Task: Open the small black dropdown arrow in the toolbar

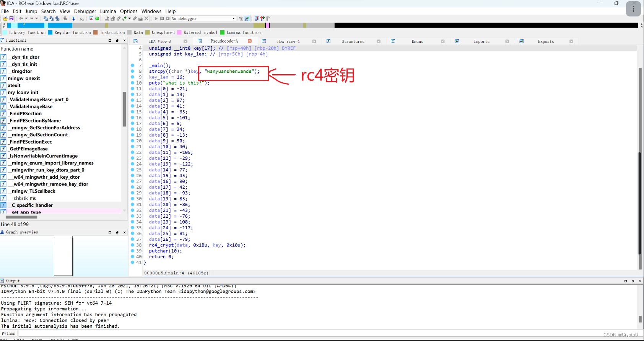Action: [130, 18]
